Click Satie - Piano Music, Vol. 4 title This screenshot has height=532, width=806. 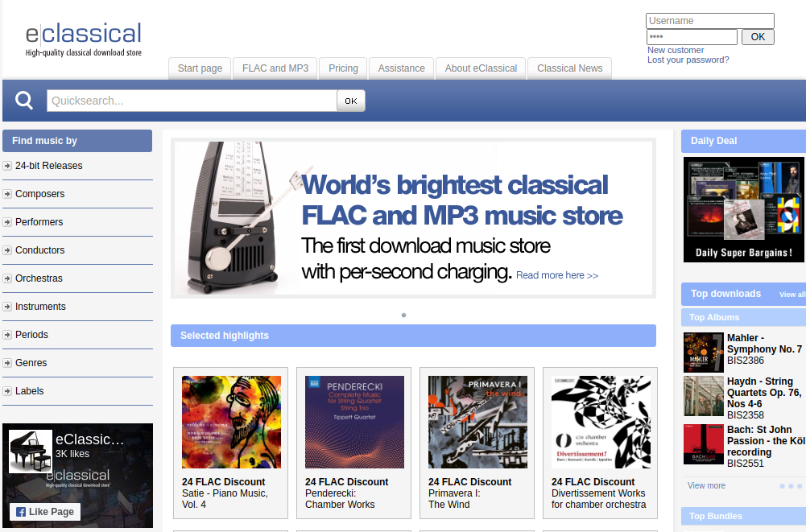pos(225,499)
